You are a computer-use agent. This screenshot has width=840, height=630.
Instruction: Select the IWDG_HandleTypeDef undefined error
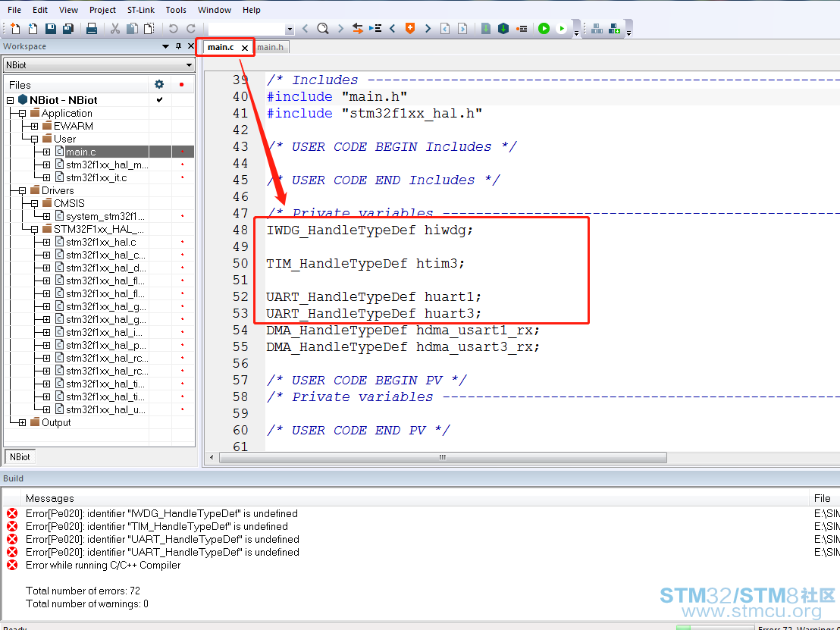(x=161, y=513)
